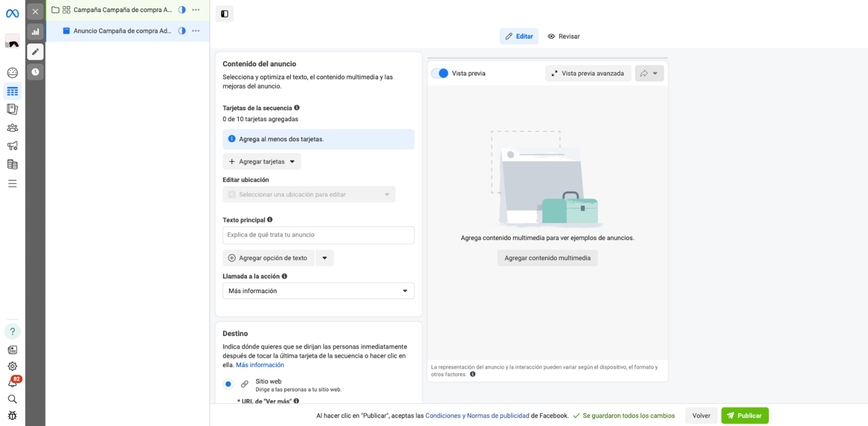Select the pencil edit icon in sidebar
This screenshot has height=426, width=868.
(35, 52)
